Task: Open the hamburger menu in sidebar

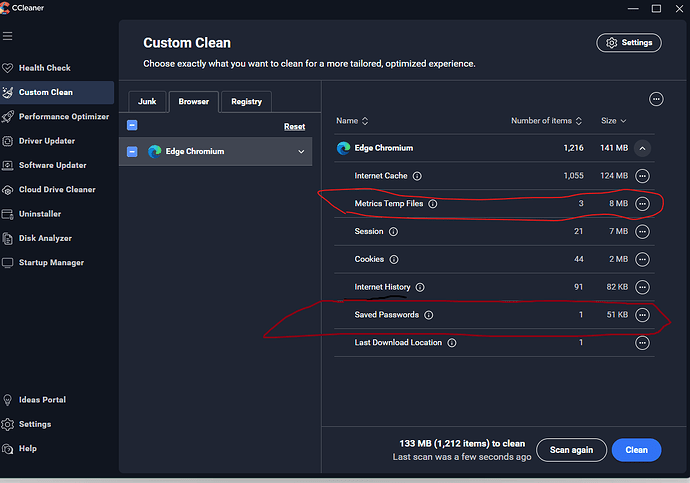Action: (8, 36)
